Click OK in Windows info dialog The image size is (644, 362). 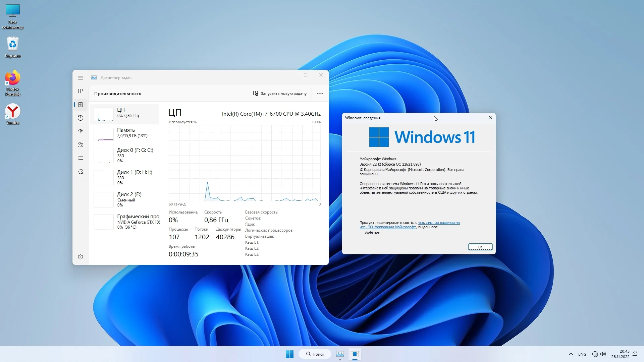(480, 247)
